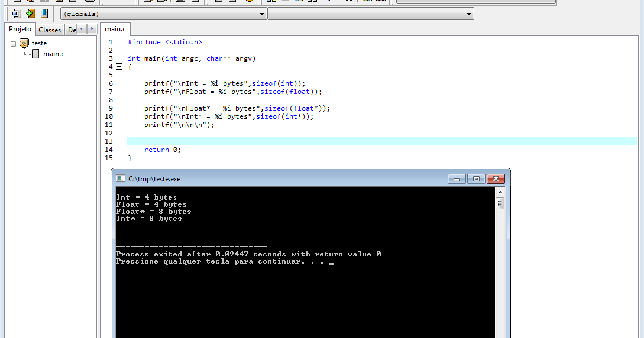The height and width of the screenshot is (338, 644).
Task: Click the console vertical scrollbar thumb
Action: 500,203
